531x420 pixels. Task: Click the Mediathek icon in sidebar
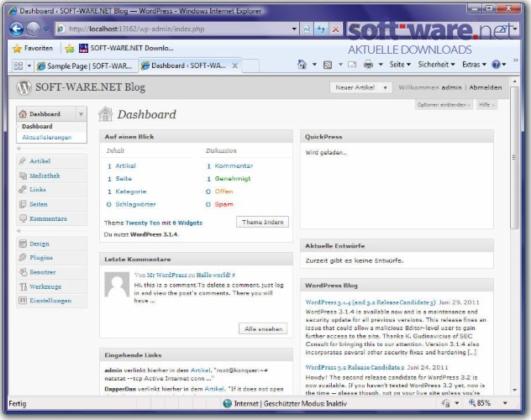coord(23,176)
